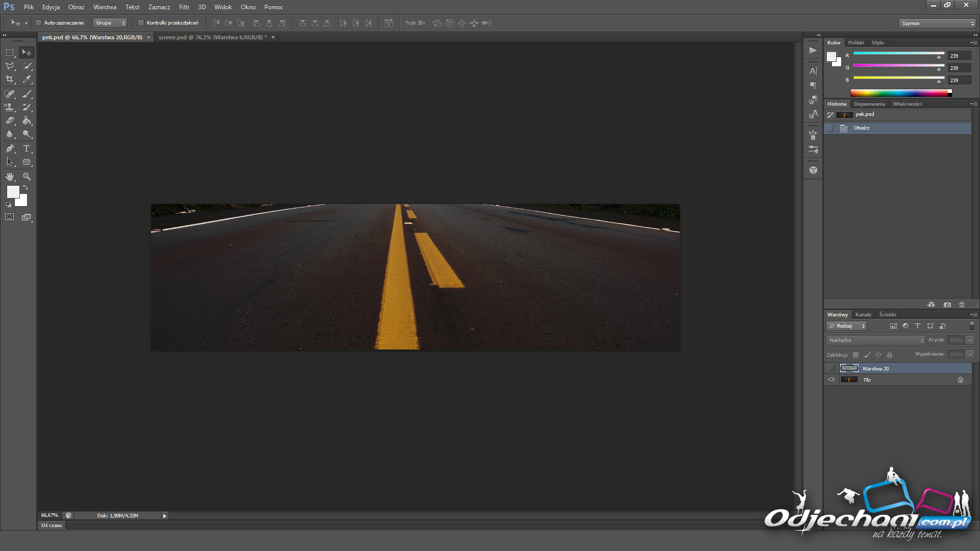This screenshot has height=551, width=980.
Task: Select the Hand tool
Action: click(10, 177)
